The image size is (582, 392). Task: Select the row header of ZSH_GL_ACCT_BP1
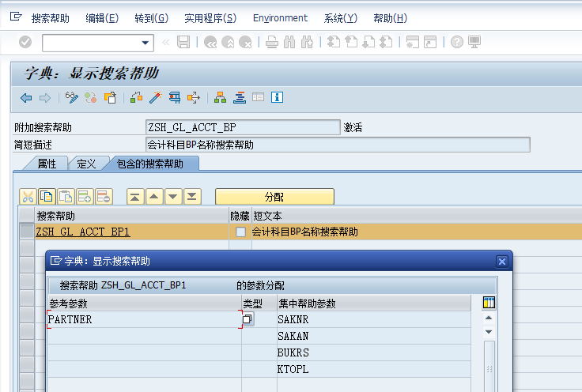[x=27, y=232]
